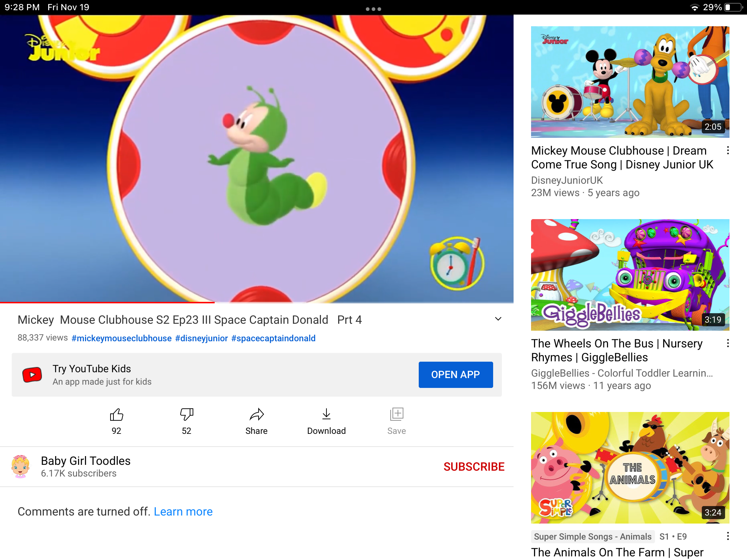Play the GiggleBellies Wheels On The Bus thumbnail
747x560 pixels.
coord(630,275)
